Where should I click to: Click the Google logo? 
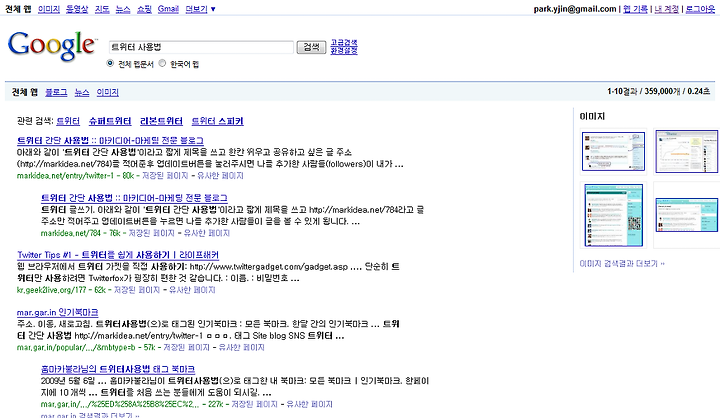51,45
